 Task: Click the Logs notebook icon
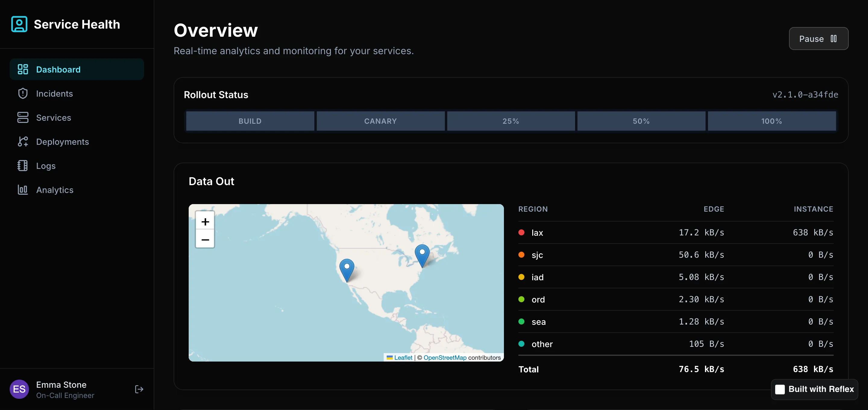[23, 166]
